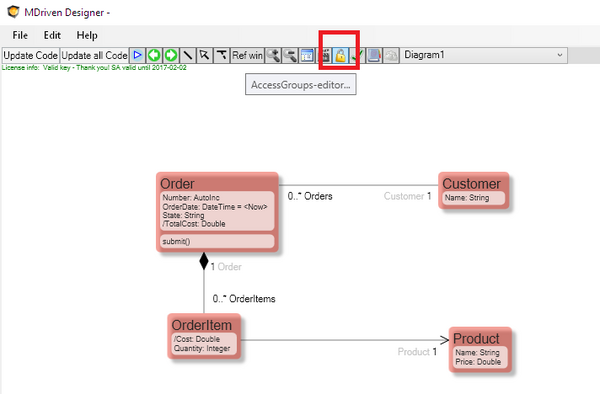Go forward with the green right arrow
This screenshot has width=600, height=394.
pos(171,55)
